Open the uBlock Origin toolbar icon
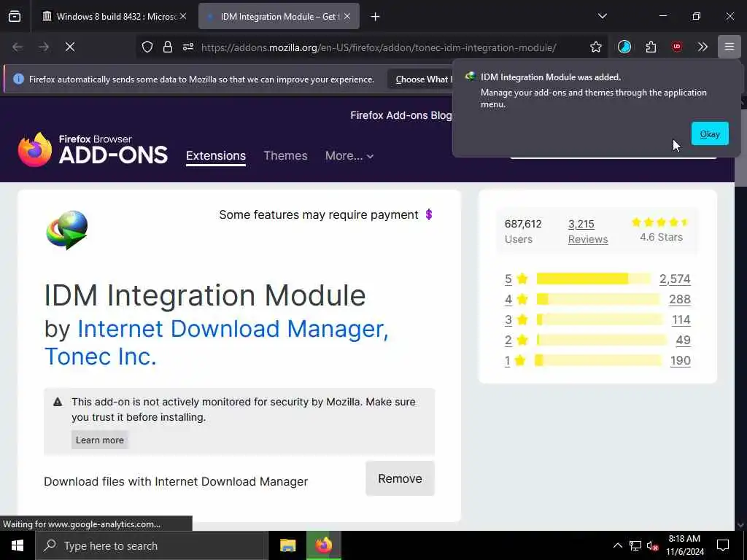747x560 pixels. pos(676,47)
